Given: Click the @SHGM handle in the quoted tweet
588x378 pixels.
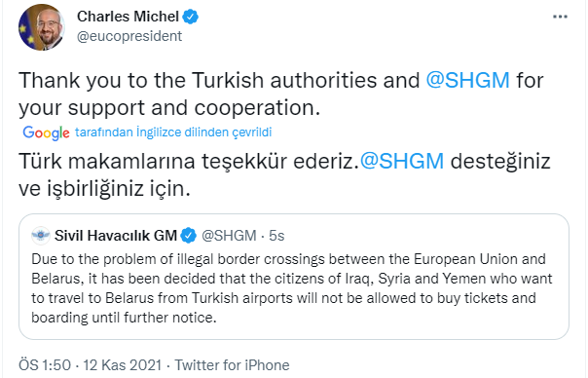Looking at the screenshot, I should coord(229,236).
